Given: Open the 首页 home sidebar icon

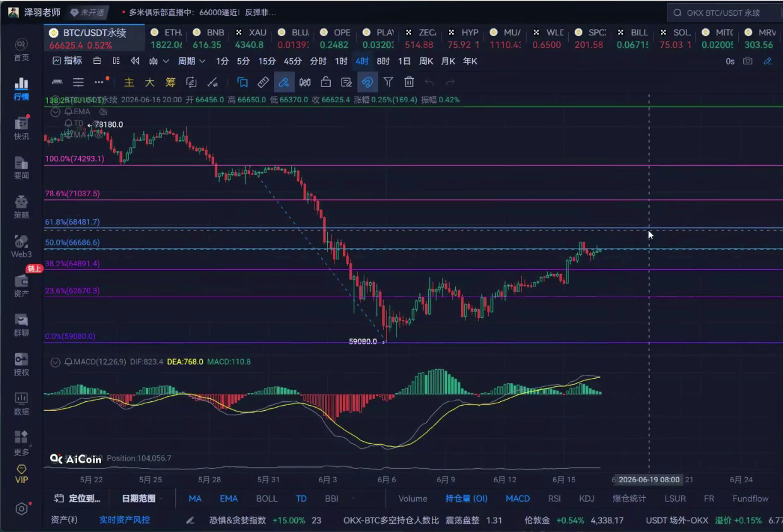Looking at the screenshot, I should 21,49.
